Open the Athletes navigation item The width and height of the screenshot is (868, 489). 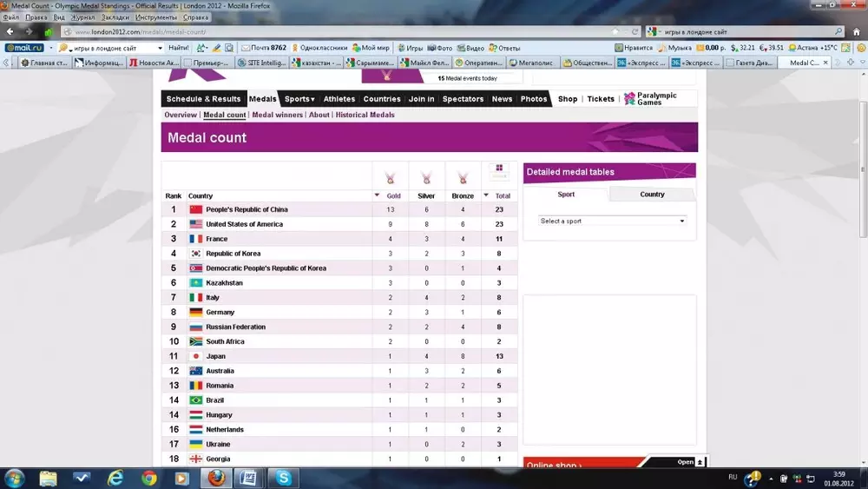[x=339, y=99]
